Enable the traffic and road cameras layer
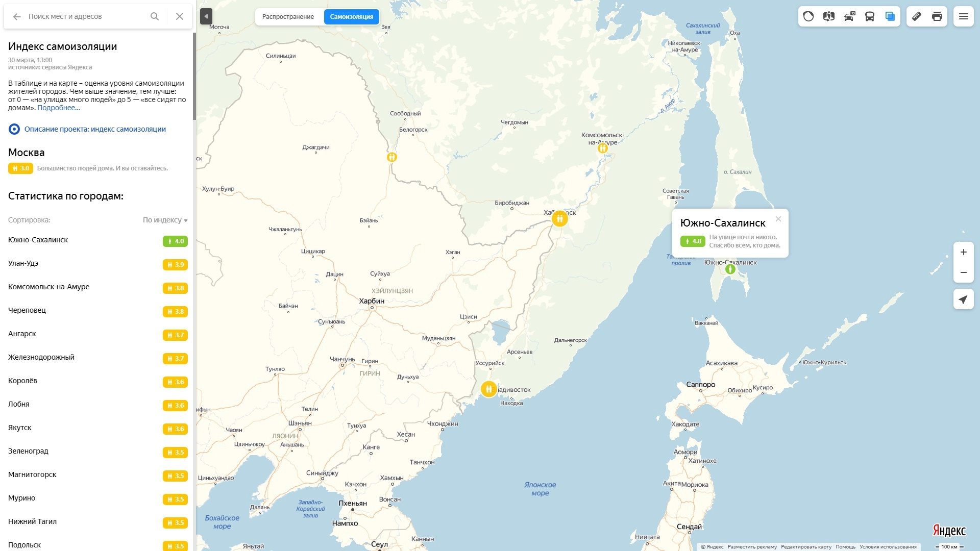 pyautogui.click(x=849, y=16)
